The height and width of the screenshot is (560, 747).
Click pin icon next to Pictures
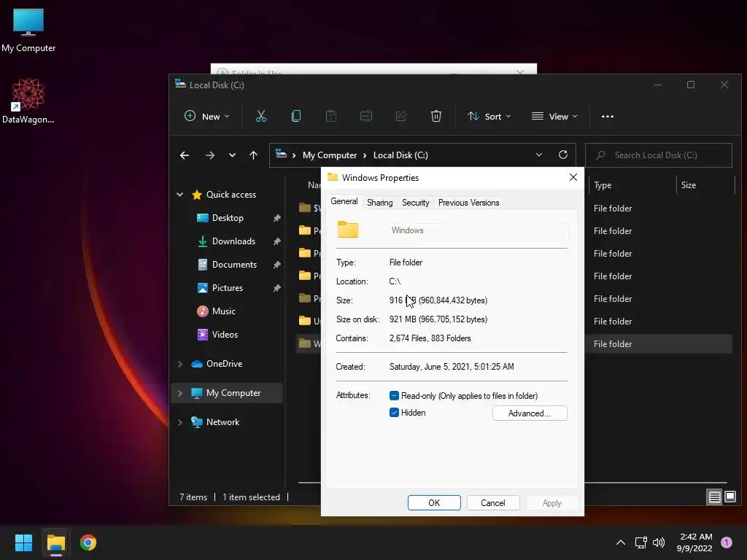coord(276,288)
